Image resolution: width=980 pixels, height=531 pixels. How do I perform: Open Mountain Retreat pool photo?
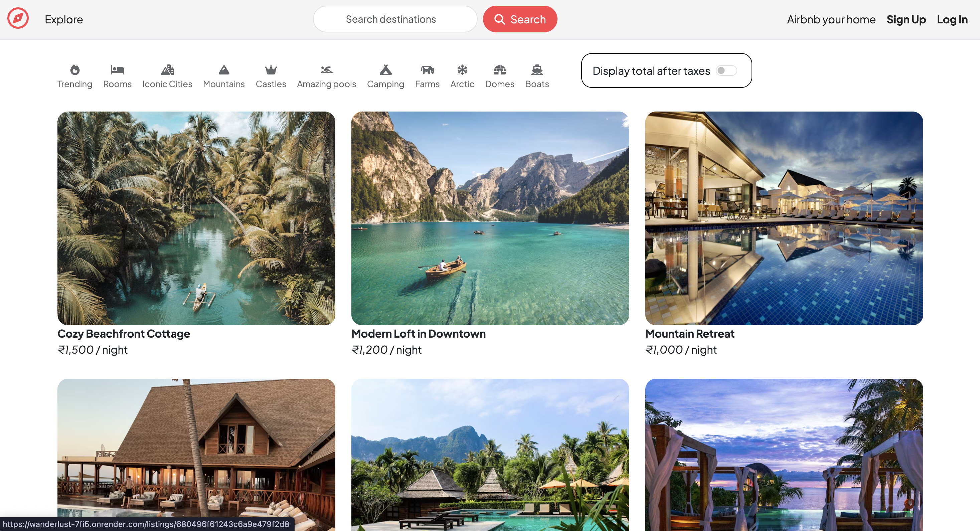(784, 218)
